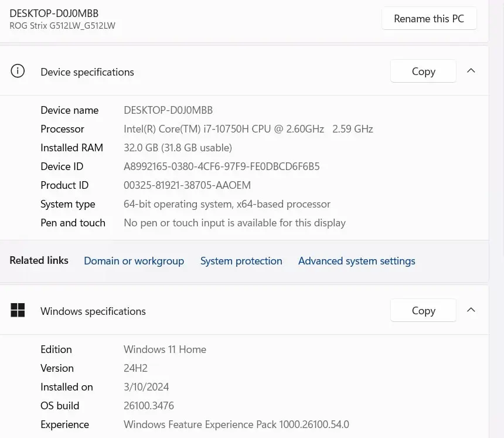The image size is (504, 438).
Task: Copy the Device specifications
Action: 423,71
